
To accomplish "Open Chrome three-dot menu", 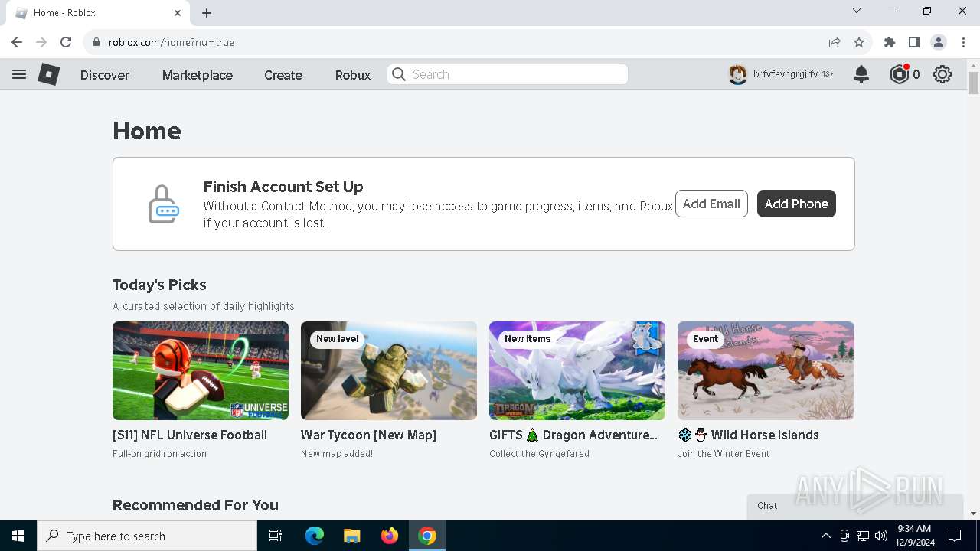I will point(963,42).
